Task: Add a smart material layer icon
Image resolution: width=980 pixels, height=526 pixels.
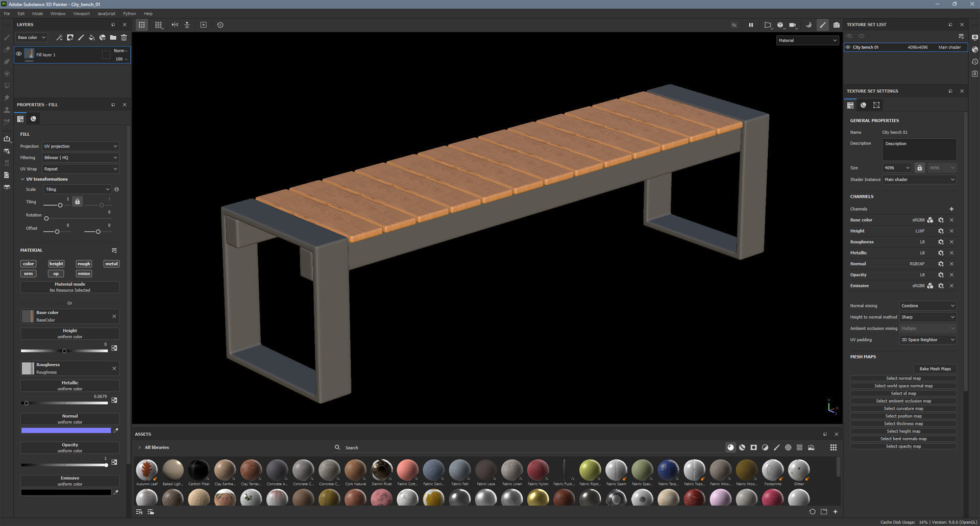Action: [x=102, y=37]
